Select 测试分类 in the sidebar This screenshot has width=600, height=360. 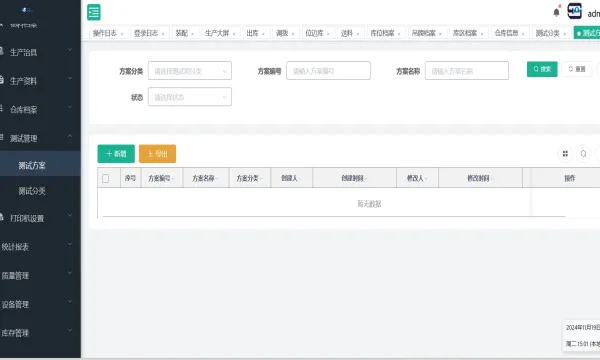(x=40, y=191)
